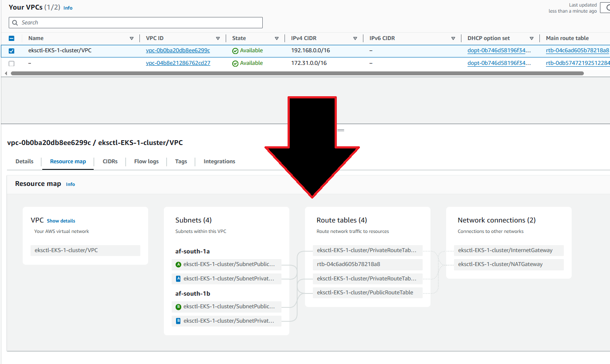Select first PrivateRouteTable entry in Route tables

pos(368,250)
